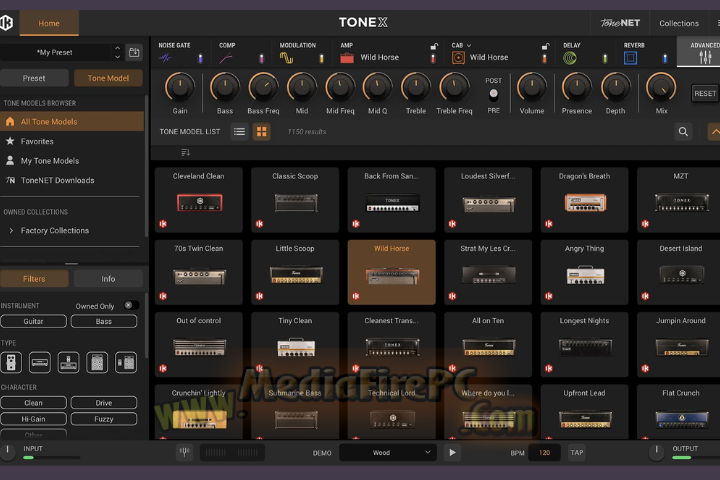Image resolution: width=720 pixels, height=480 pixels.
Task: Open the blue Reverb icon
Action: (630, 58)
